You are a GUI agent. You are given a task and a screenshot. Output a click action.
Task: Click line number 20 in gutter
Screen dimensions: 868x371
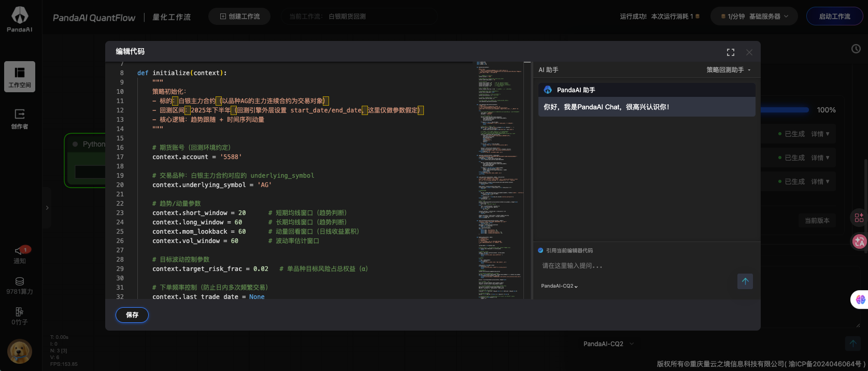[120, 185]
